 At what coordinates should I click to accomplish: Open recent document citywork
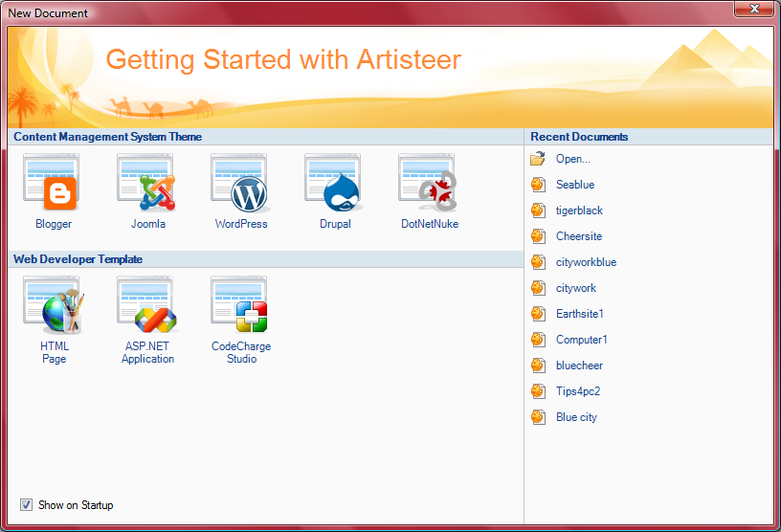pyautogui.click(x=576, y=288)
